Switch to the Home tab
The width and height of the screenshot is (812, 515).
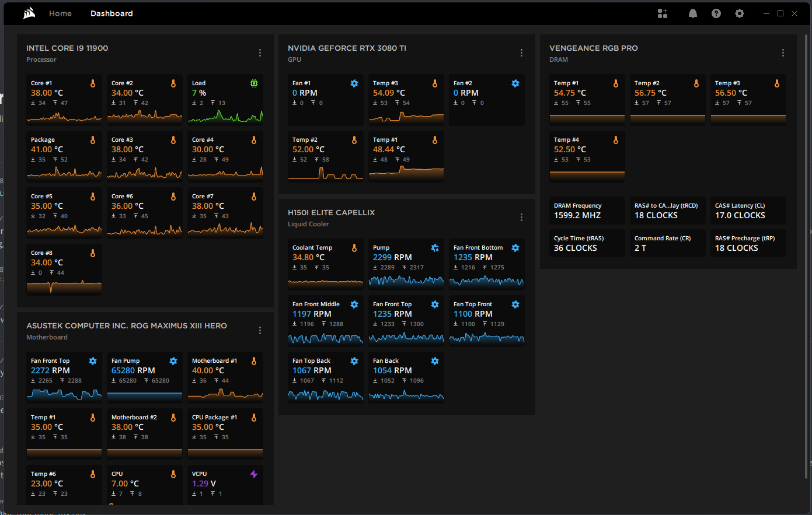(x=60, y=13)
